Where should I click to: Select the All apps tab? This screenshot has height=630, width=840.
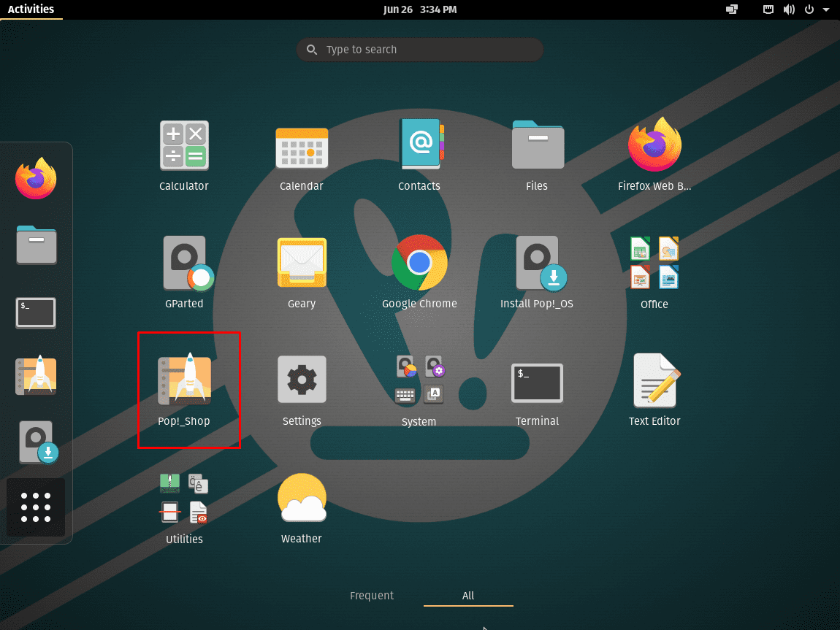pyautogui.click(x=468, y=596)
